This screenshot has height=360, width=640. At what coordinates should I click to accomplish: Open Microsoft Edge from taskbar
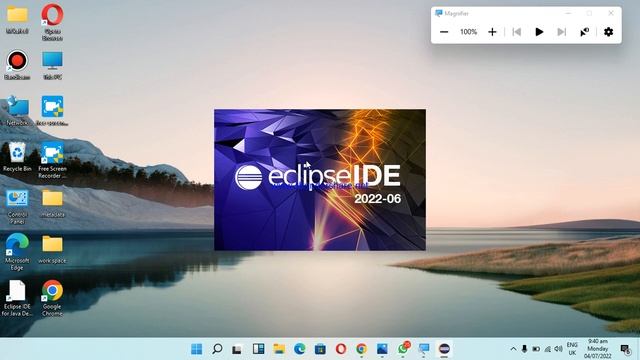[x=300, y=349]
